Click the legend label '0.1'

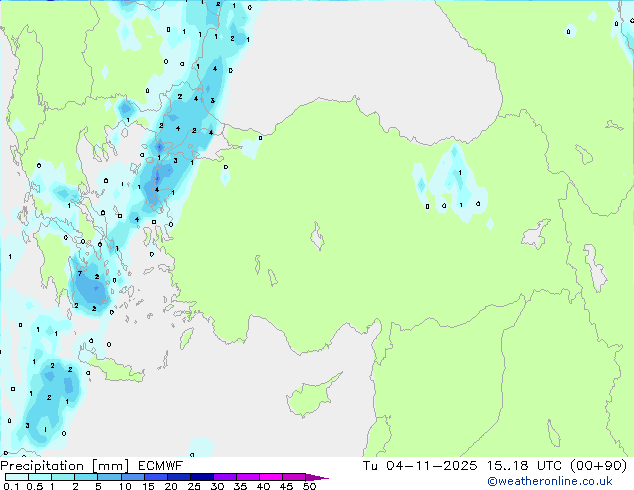[x=11, y=486]
